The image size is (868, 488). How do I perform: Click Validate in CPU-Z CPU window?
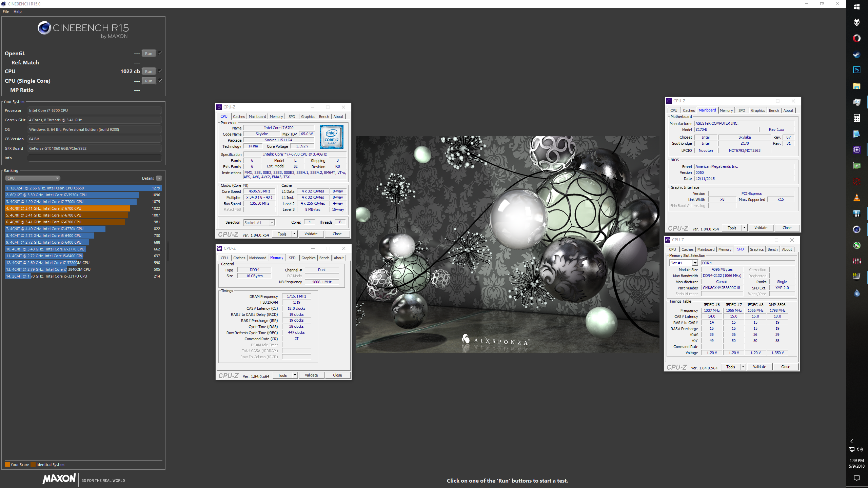tap(311, 234)
